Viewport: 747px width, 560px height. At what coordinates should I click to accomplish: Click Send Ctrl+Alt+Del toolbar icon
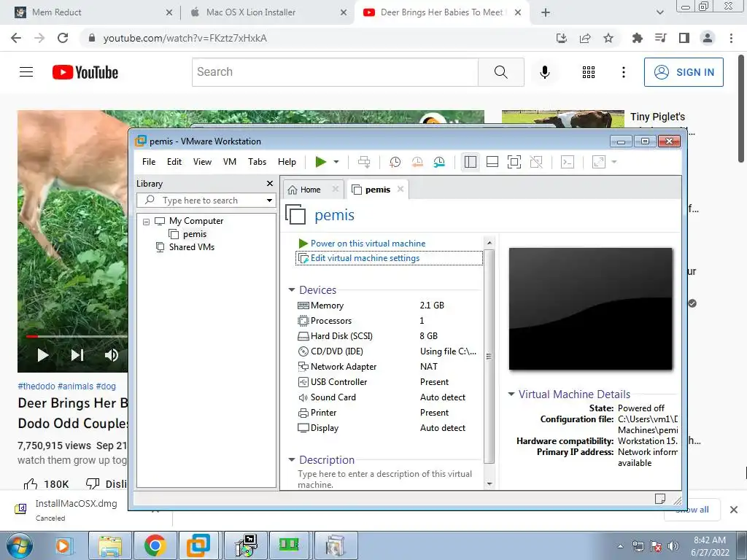click(x=364, y=162)
